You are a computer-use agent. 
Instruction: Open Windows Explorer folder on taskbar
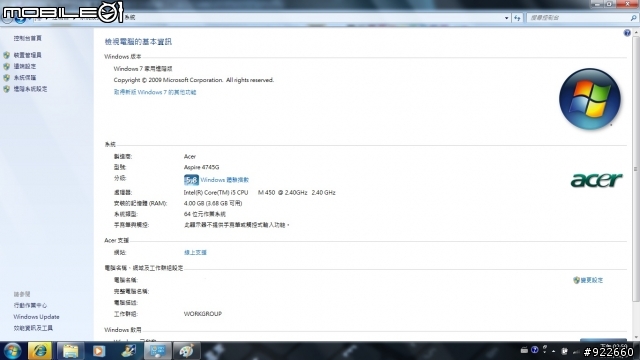[70, 351]
